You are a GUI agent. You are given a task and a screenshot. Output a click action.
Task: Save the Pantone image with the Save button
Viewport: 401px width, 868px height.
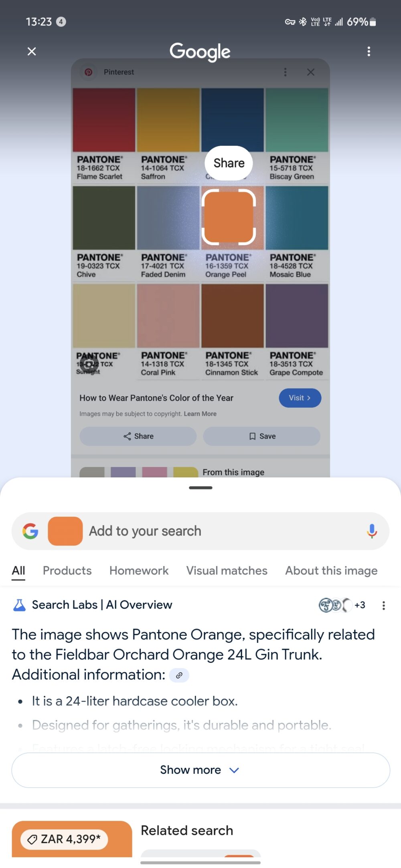(x=261, y=436)
